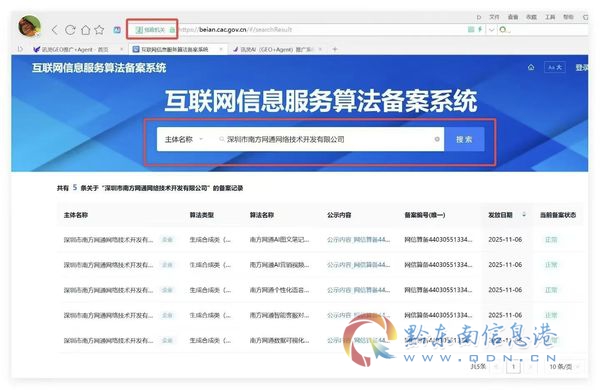Click the 登录 login link
This screenshot has width=600, height=390.
point(582,67)
